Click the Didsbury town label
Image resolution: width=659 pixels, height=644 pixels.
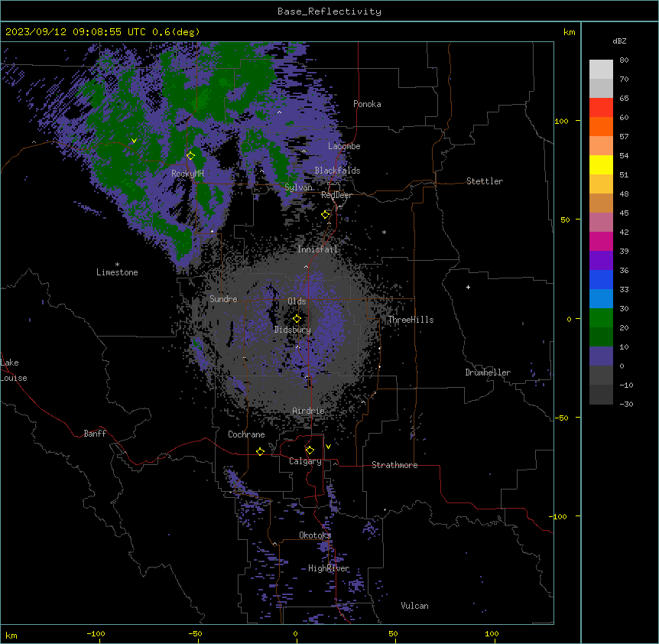coord(293,330)
